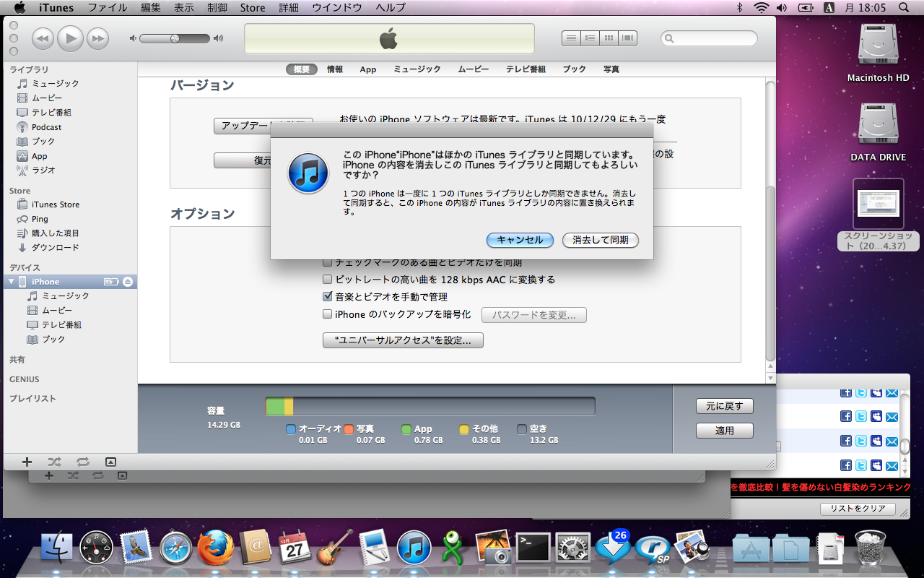Image resolution: width=924 pixels, height=578 pixels.
Task: Open the 制御 menu
Action: point(217,7)
